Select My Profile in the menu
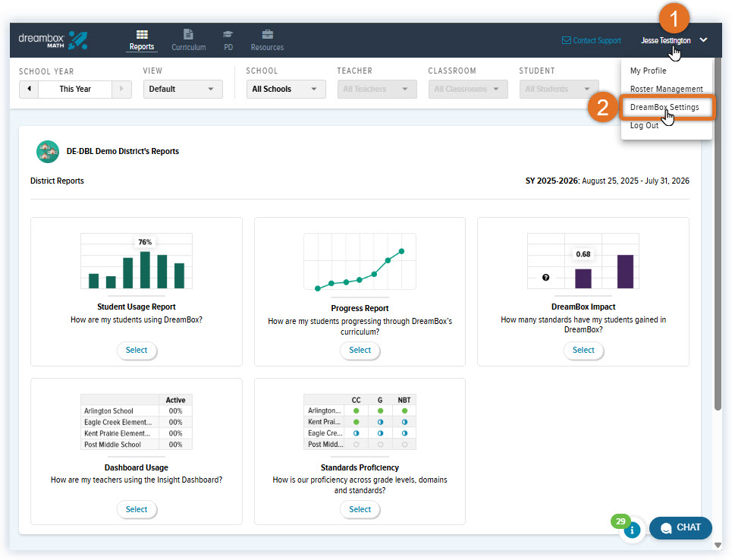Image resolution: width=732 pixels, height=560 pixels. coord(648,71)
